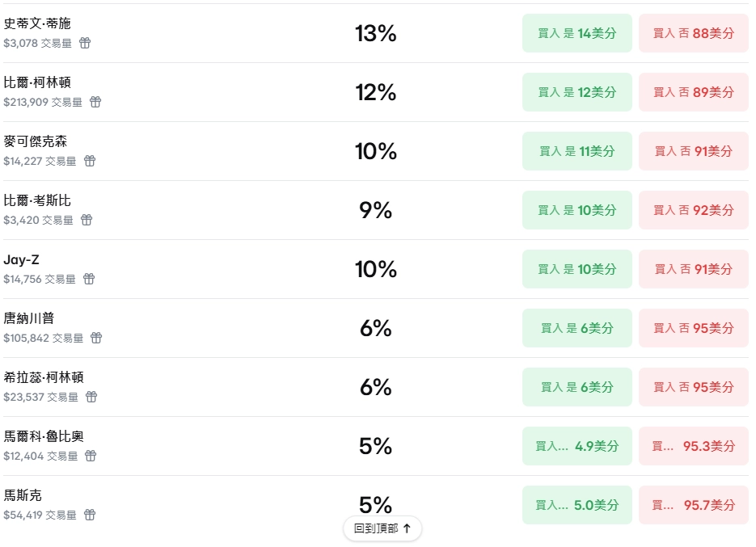The image size is (756, 547).
Task: Click gift icon in 希拉蕊·柯林頓 row
Action: tap(91, 397)
